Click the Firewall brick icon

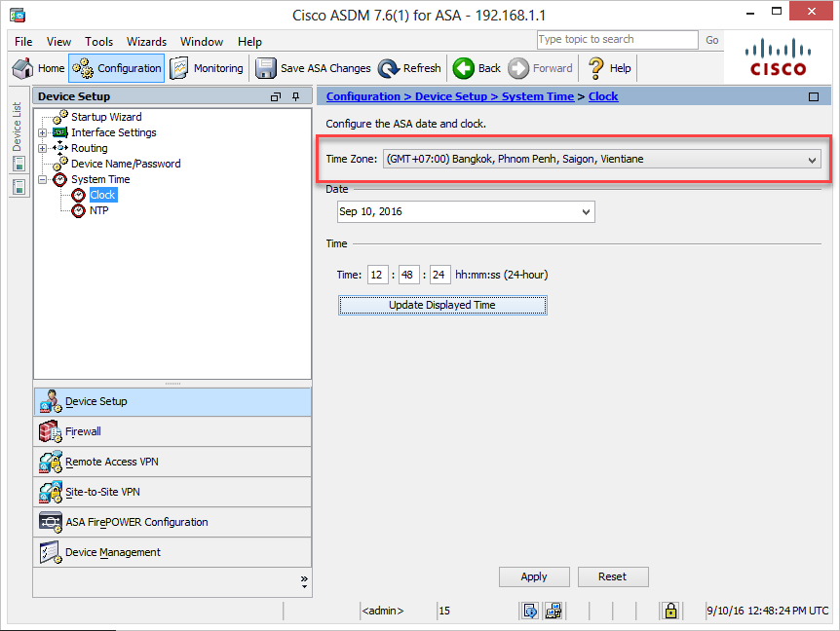[51, 431]
